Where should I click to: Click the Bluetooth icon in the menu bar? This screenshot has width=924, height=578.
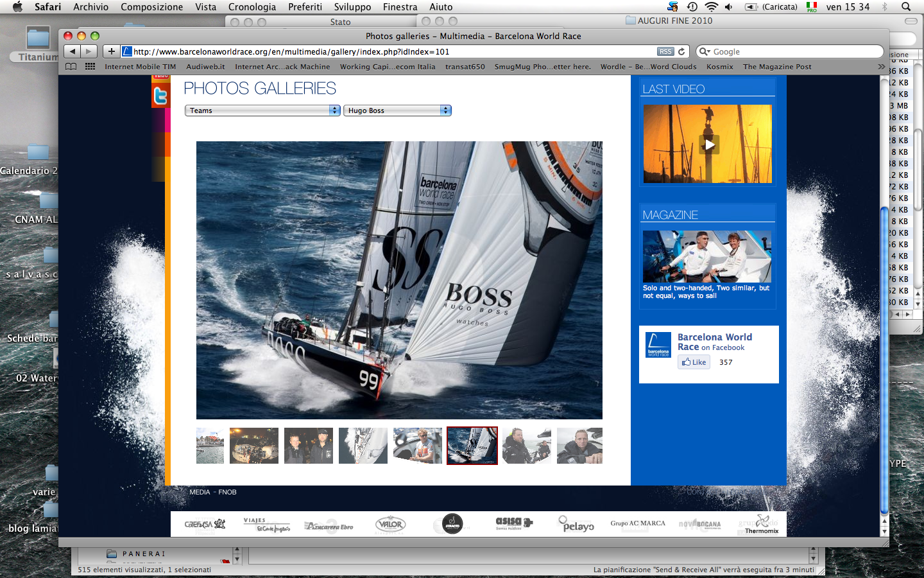[x=885, y=6]
